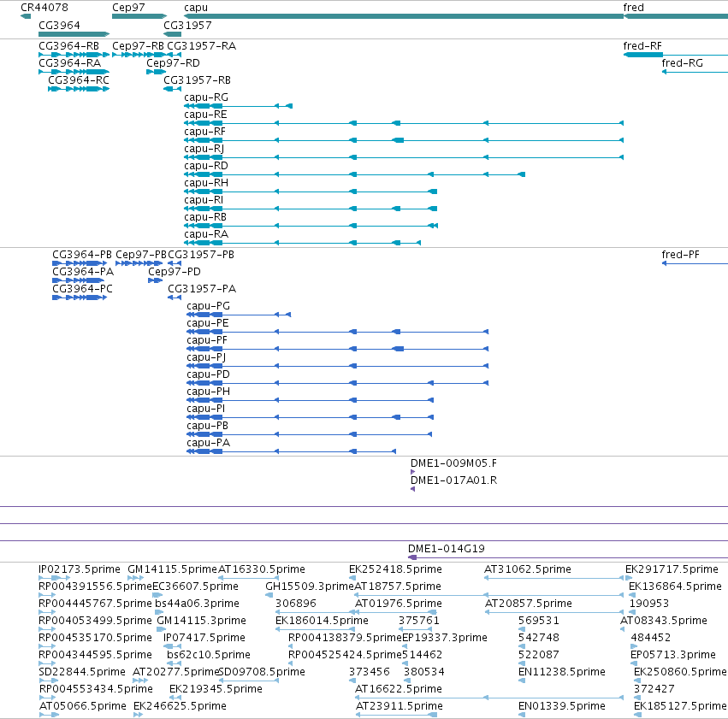Select the CG31957 gene label

187,25
